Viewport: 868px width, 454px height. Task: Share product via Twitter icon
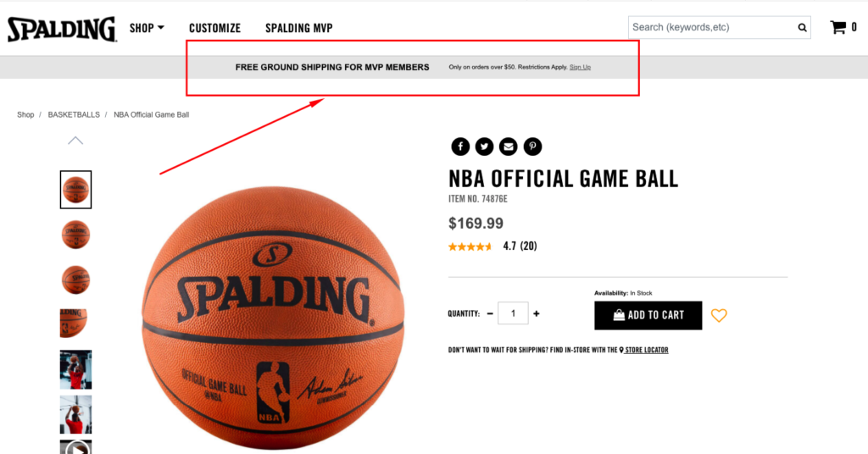(484, 147)
